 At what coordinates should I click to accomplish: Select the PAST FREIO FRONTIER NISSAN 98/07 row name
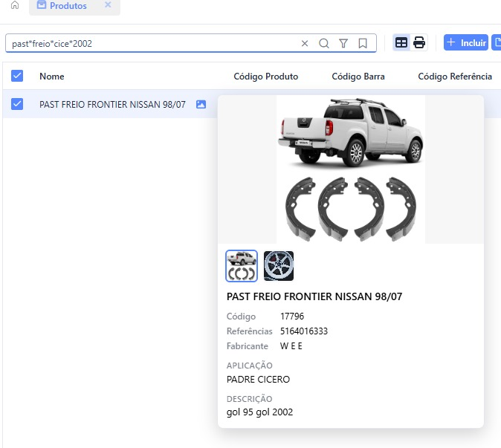tap(112, 105)
